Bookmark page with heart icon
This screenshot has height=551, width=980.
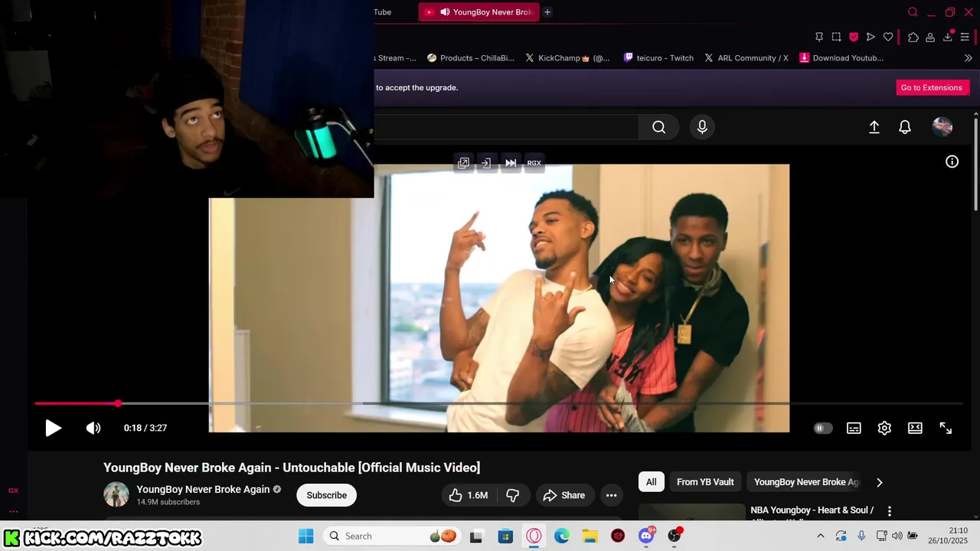pos(888,37)
